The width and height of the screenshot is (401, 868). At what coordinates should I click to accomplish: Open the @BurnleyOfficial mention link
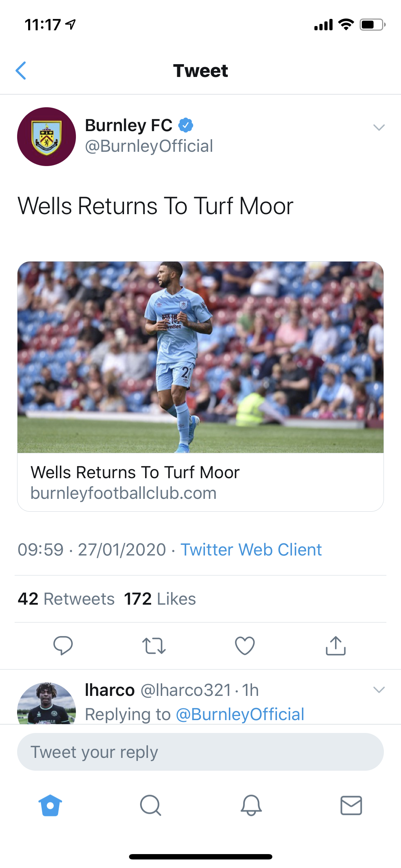point(240,714)
